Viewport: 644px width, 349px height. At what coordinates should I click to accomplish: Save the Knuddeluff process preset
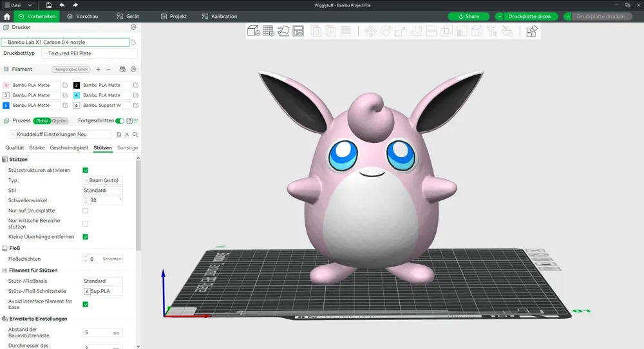(118, 135)
